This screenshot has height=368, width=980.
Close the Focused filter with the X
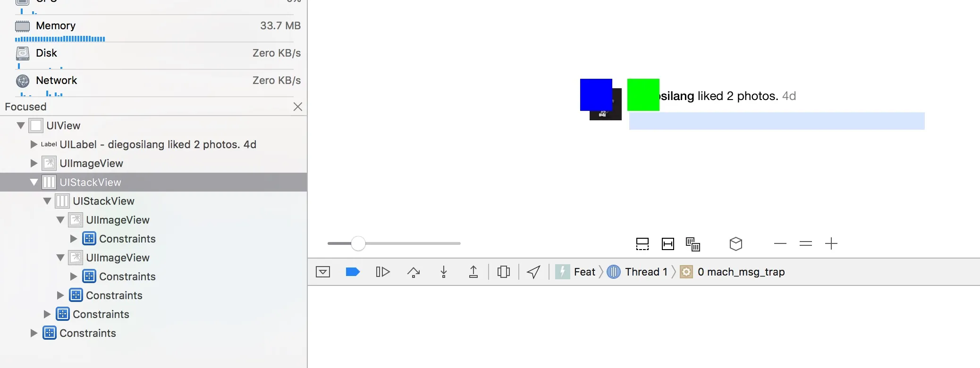coord(298,107)
